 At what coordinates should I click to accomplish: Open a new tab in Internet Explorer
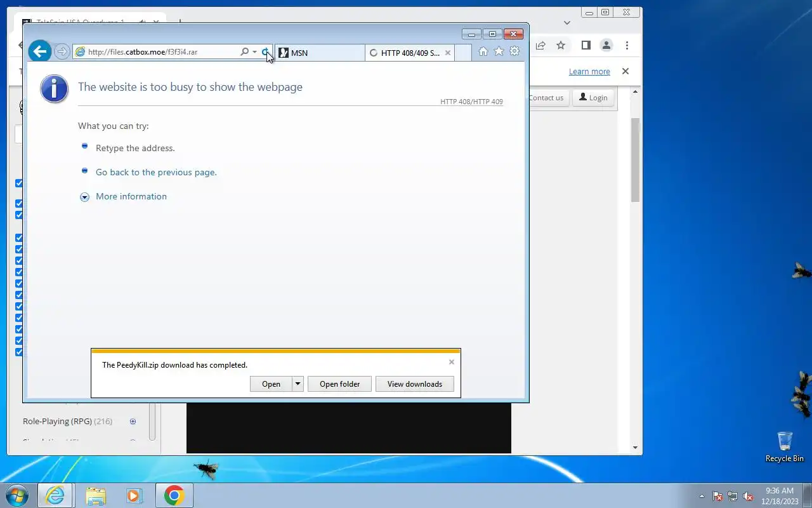[463, 53]
